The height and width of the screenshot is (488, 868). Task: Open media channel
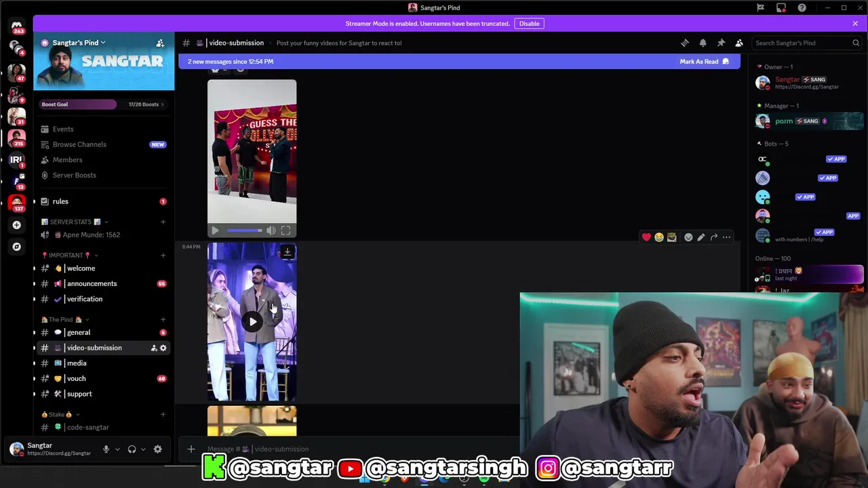click(x=103, y=363)
